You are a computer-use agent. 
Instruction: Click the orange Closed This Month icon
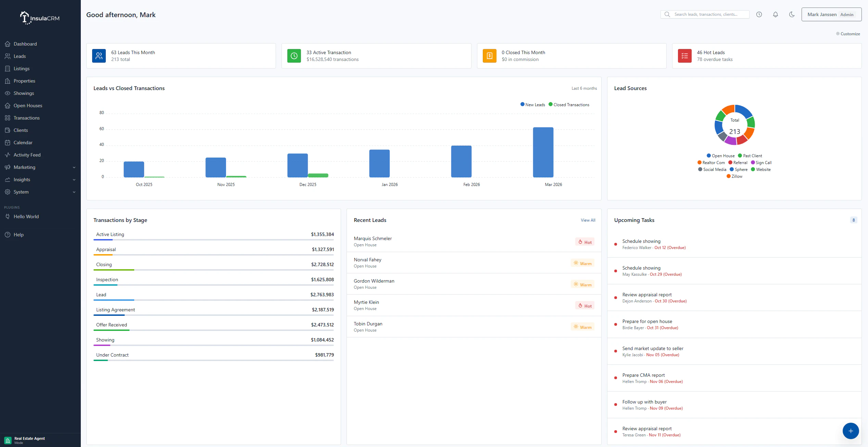tap(489, 56)
